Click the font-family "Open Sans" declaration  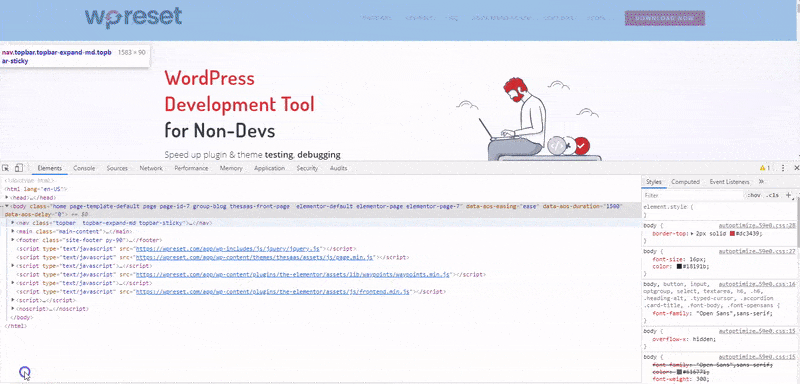(712, 313)
